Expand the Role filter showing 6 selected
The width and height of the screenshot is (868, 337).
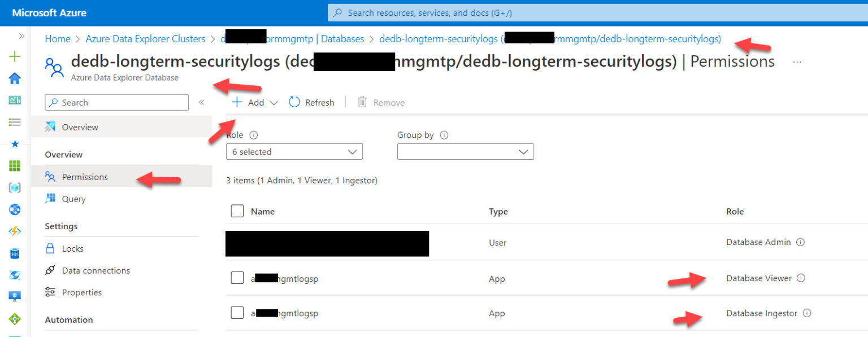[294, 151]
